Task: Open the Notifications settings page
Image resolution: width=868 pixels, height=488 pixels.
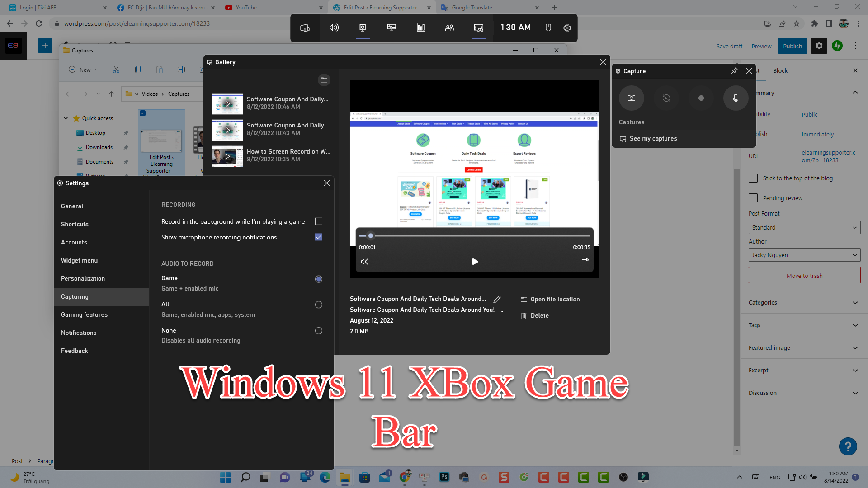Action: pyautogui.click(x=79, y=333)
